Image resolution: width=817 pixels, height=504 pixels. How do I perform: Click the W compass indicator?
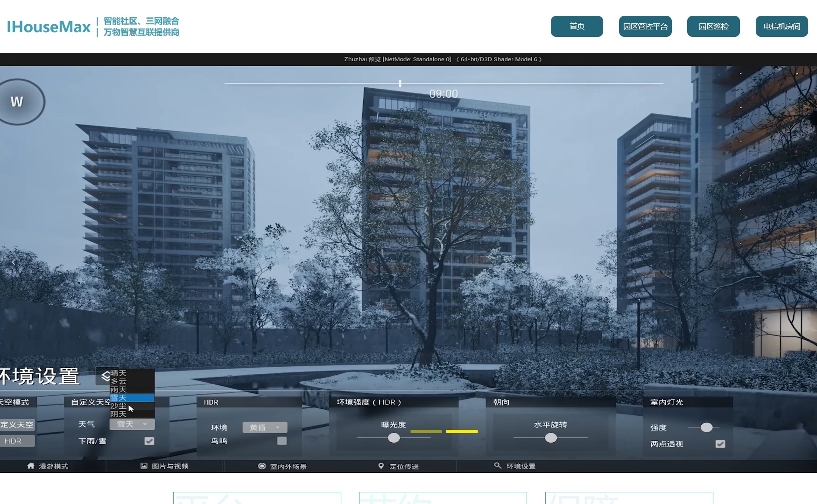[18, 102]
